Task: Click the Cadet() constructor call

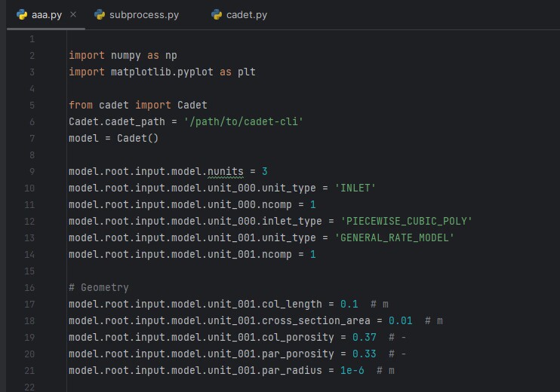Action: point(137,139)
